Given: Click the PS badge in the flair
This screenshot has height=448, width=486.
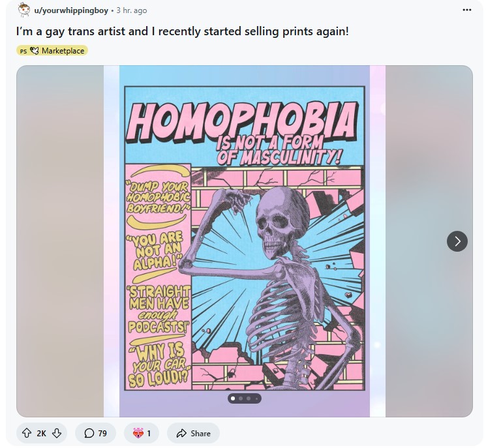Looking at the screenshot, I should click(23, 51).
